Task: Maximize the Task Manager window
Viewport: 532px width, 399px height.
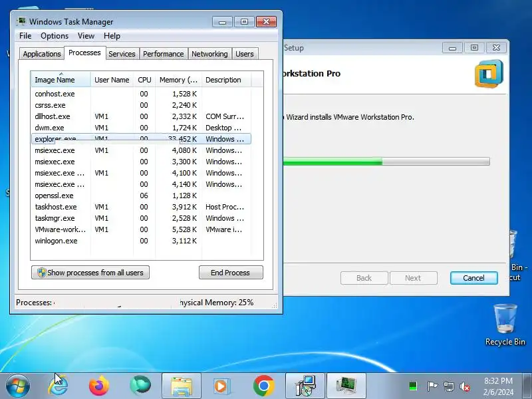Action: click(x=244, y=22)
